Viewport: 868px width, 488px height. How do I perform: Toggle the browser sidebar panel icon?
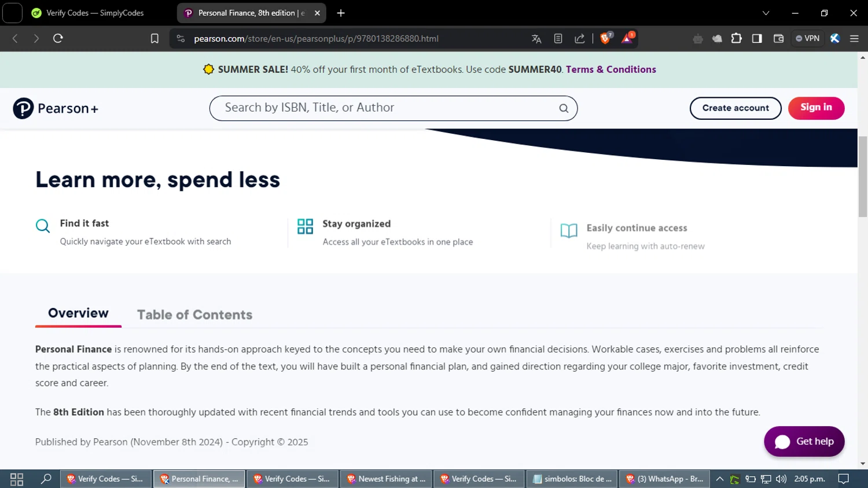(757, 38)
